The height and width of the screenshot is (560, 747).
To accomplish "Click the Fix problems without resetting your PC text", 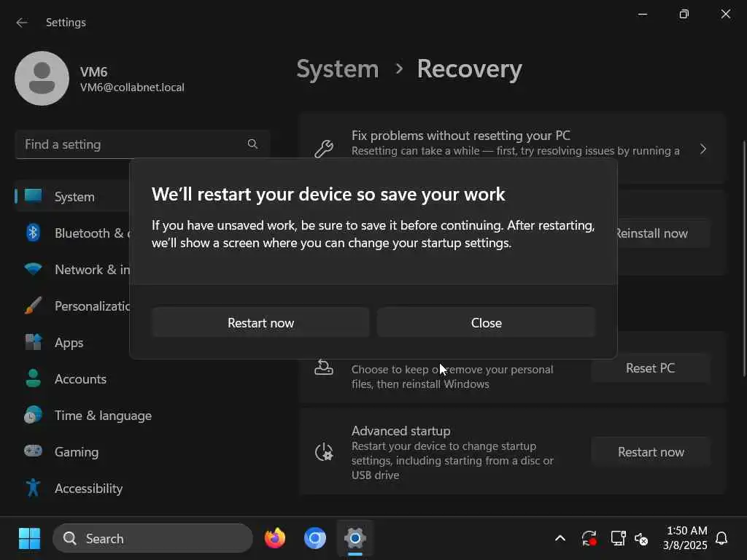I will (461, 136).
